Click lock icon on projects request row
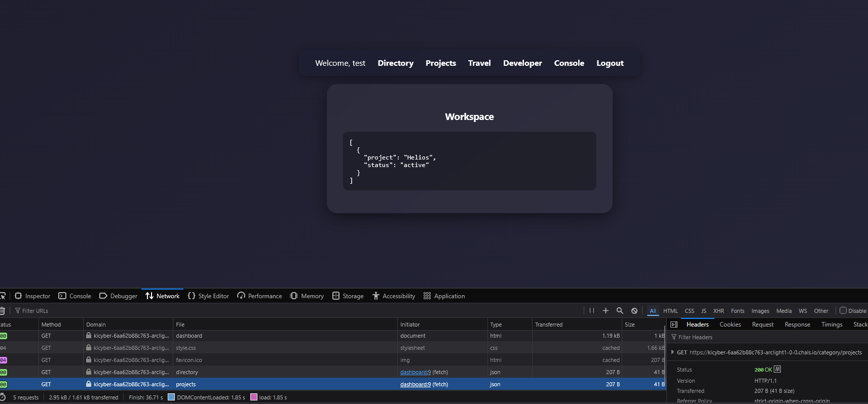 click(x=89, y=384)
